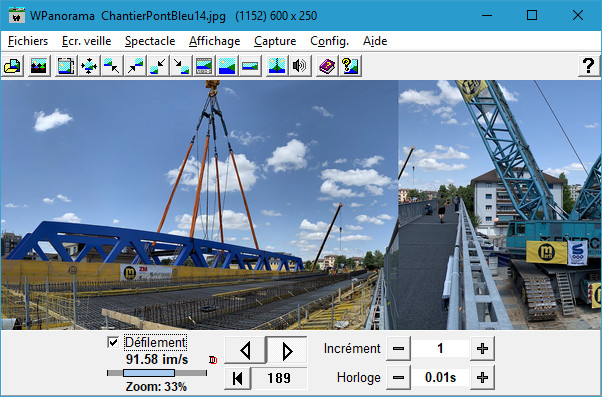Decrease the Incrément value with minus

click(x=399, y=349)
